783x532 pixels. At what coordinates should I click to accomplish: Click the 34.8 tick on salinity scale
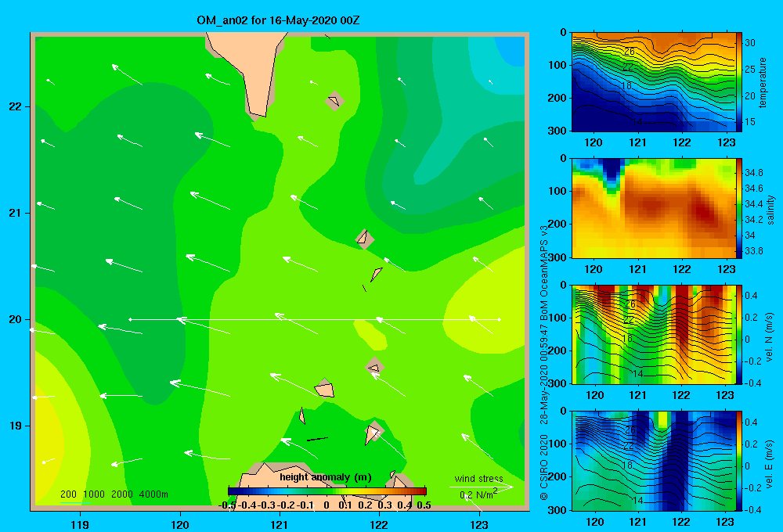click(x=753, y=173)
